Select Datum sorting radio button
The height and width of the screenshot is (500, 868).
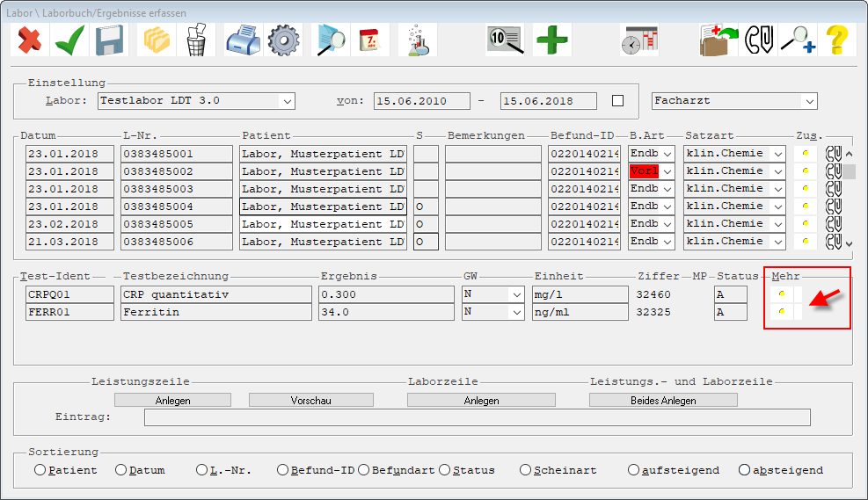tap(120, 470)
